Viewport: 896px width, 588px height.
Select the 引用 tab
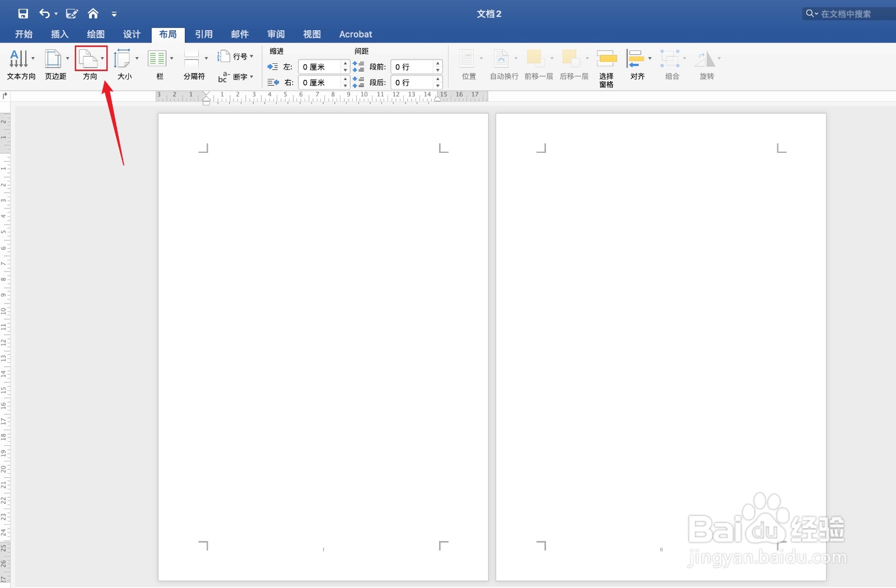[204, 34]
